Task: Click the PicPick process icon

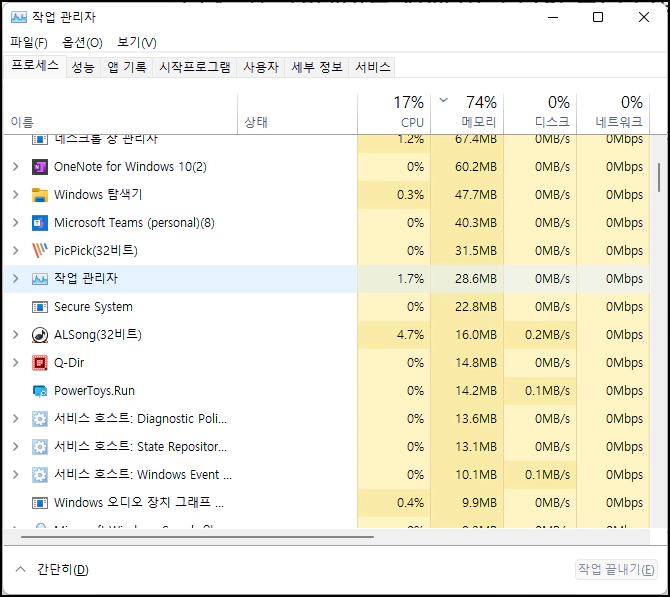Action: [40, 251]
